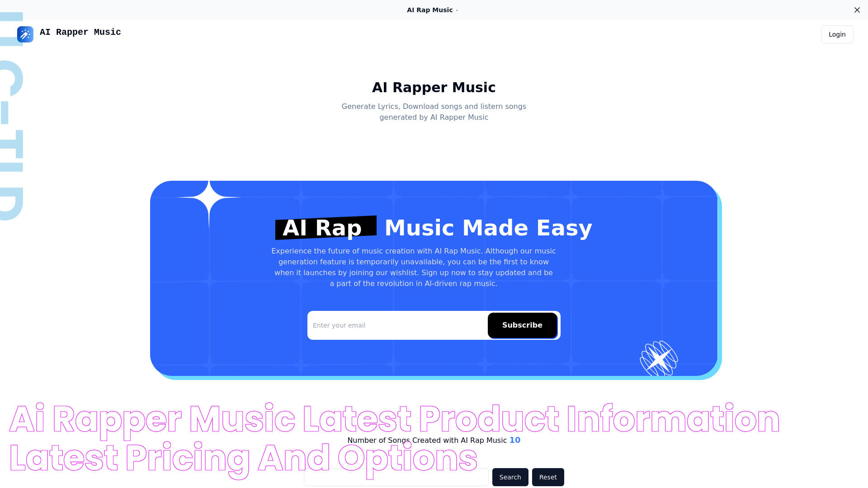Click the search input field below stats
Image resolution: width=868 pixels, height=488 pixels.
click(396, 477)
